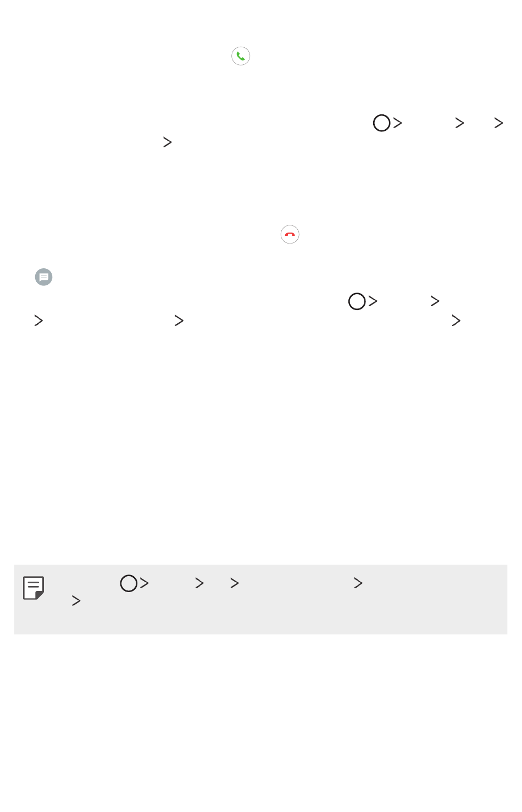The width and height of the screenshot is (522, 812).
Task: Click the chevron directly below the message bubble icon
Action: [x=38, y=321]
